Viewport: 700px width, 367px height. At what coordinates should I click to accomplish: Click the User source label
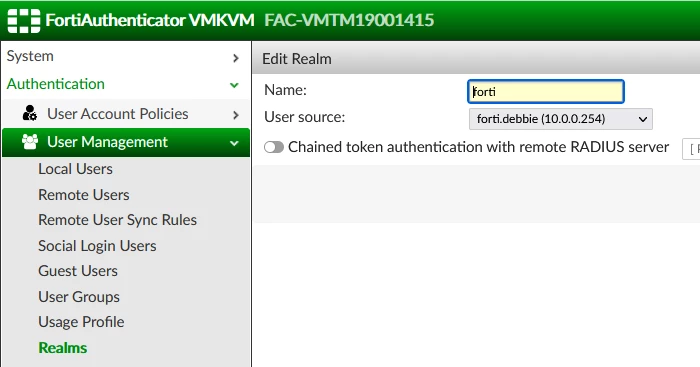304,117
